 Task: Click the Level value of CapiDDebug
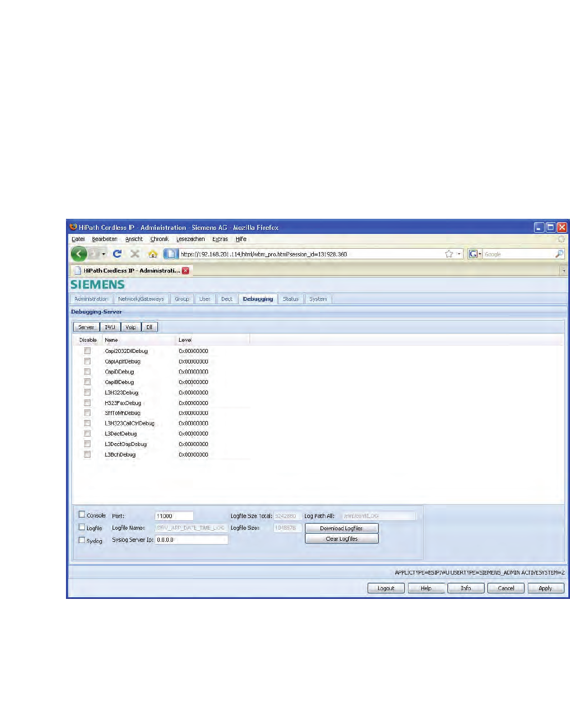click(194, 372)
